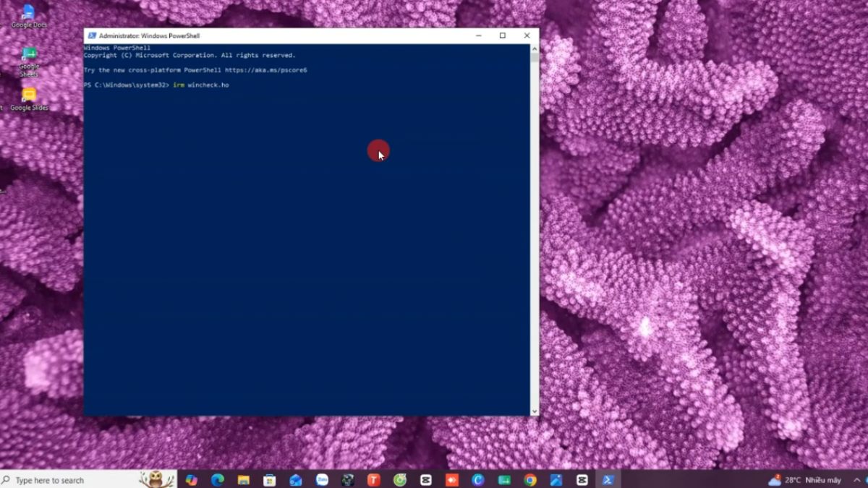Click the PowerShell scrollbar up arrow
Screen dimensions: 868x488
tap(535, 48)
